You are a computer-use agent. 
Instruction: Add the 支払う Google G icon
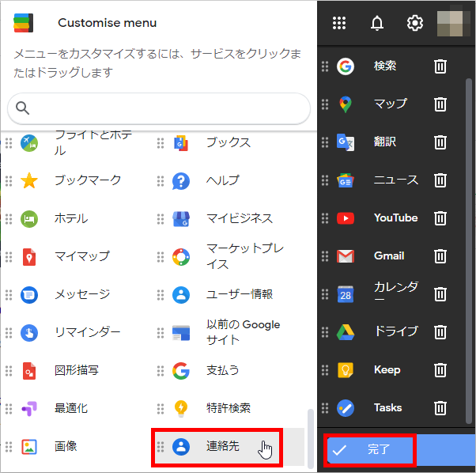[x=181, y=371]
